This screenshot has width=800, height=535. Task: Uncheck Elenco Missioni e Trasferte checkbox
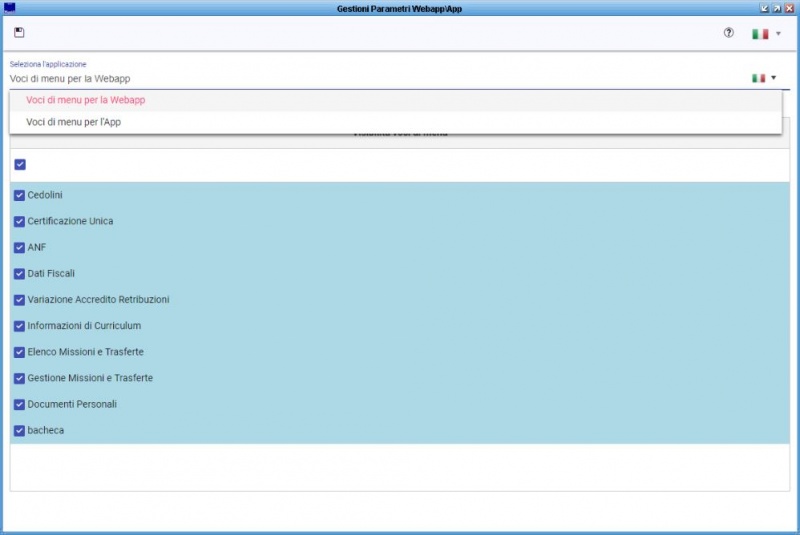point(19,352)
